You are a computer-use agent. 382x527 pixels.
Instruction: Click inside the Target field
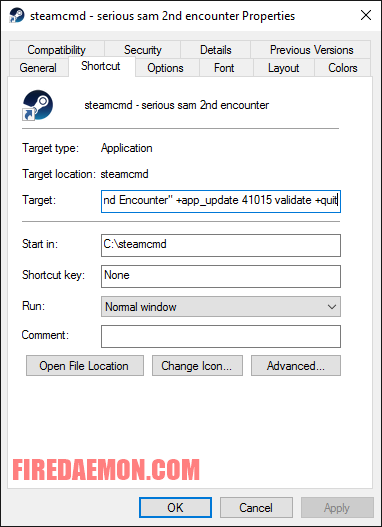(221, 201)
